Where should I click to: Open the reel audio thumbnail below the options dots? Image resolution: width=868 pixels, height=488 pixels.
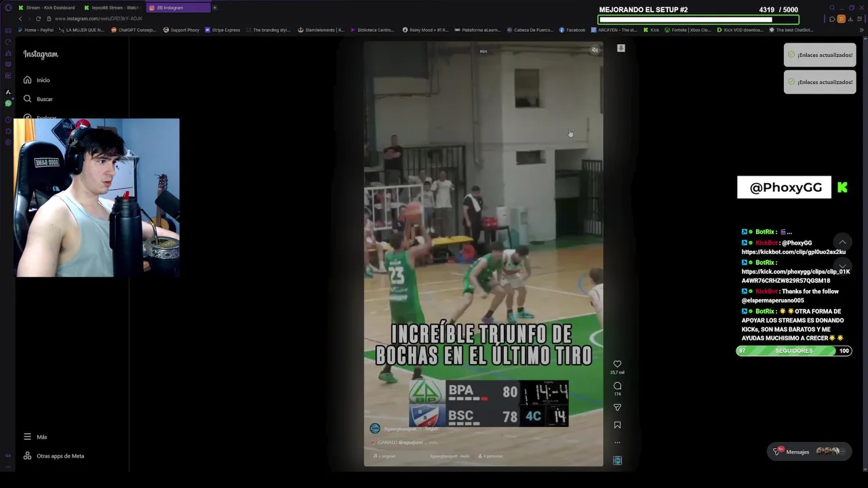tap(617, 460)
